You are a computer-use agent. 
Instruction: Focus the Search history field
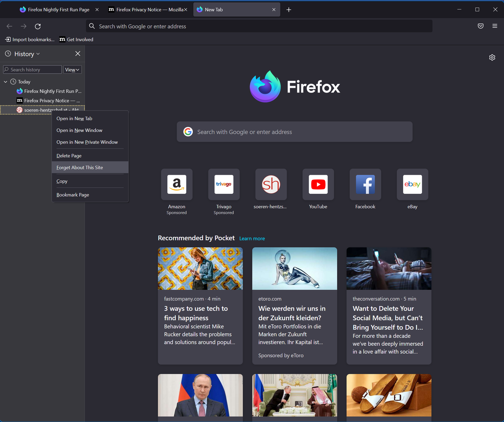(33, 70)
